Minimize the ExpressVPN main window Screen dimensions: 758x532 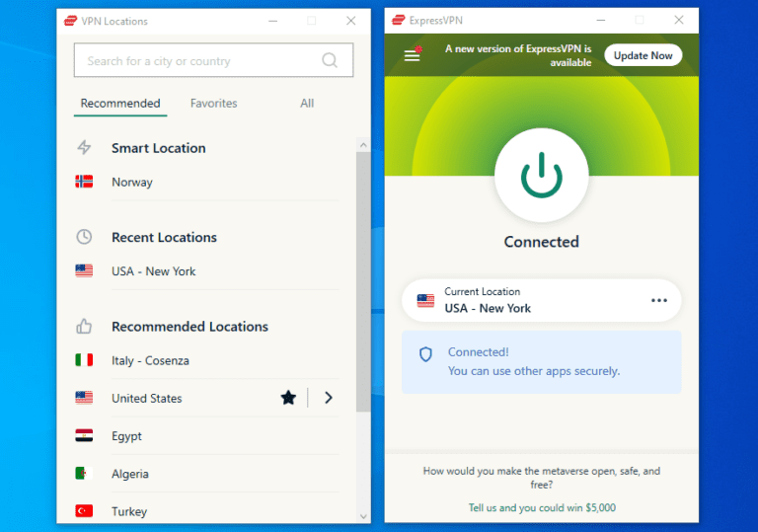(x=601, y=21)
